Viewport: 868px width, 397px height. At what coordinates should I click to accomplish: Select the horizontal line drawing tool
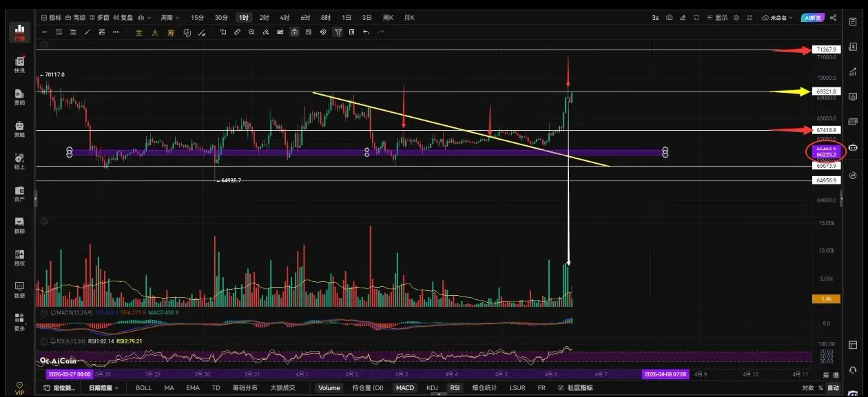tap(45, 32)
